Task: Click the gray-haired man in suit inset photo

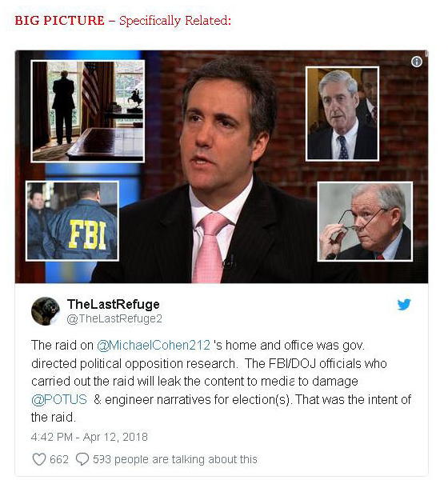Action: pos(342,114)
